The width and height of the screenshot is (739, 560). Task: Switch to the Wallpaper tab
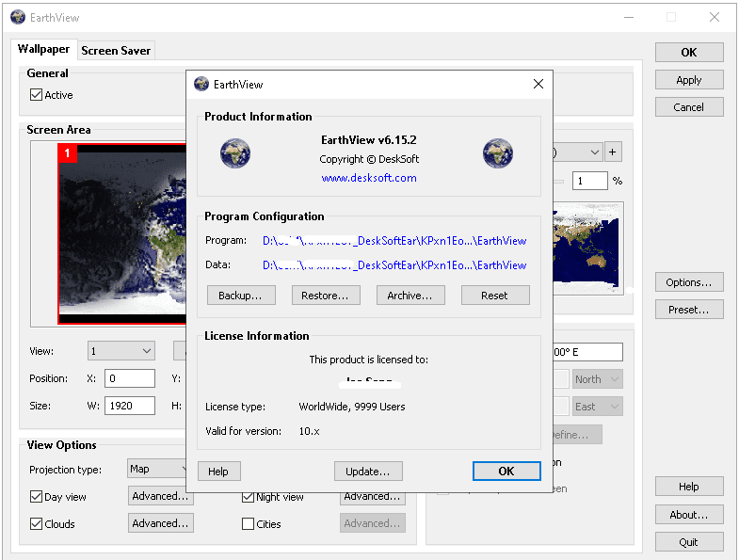[x=44, y=49]
